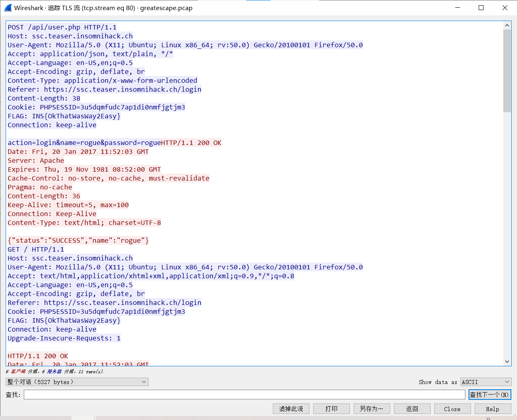This screenshot has width=517, height=420.
Task: Click the 返回 button
Action: 412,409
